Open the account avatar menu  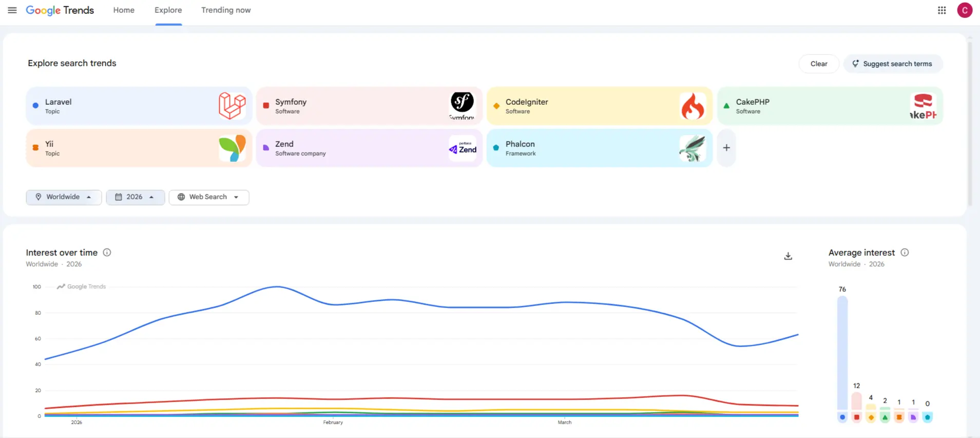tap(965, 10)
